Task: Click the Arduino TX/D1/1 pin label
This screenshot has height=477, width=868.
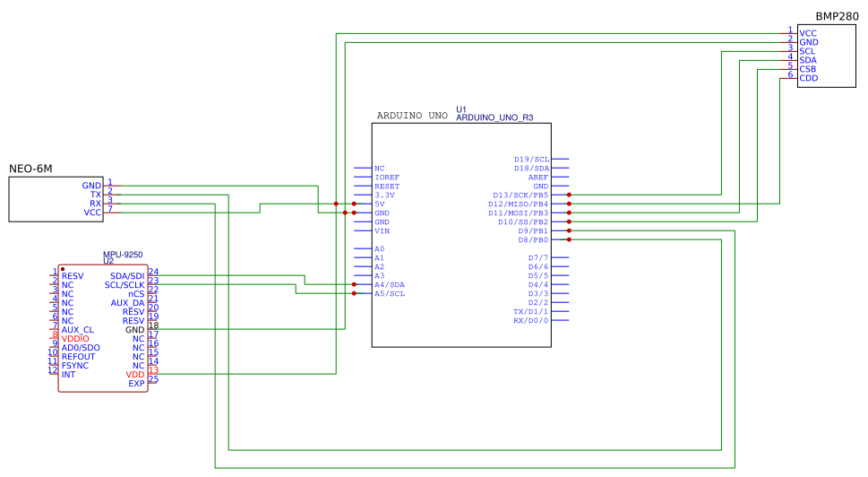Action: (x=531, y=311)
